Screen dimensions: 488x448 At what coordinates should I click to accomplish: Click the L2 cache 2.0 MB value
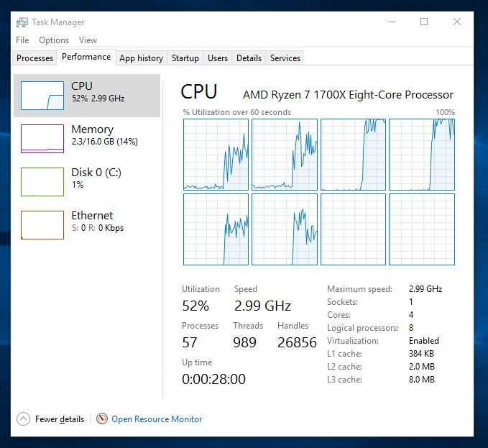(422, 367)
